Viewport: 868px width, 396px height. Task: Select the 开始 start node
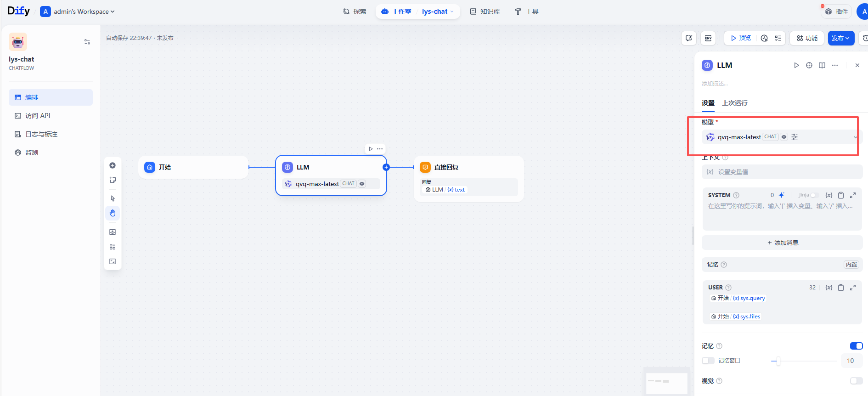click(193, 167)
